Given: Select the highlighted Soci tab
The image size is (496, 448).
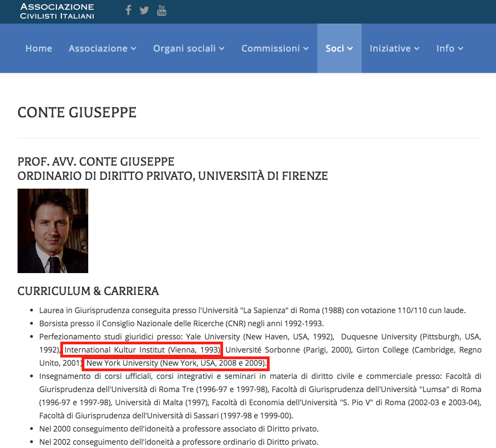Looking at the screenshot, I should click(339, 48).
